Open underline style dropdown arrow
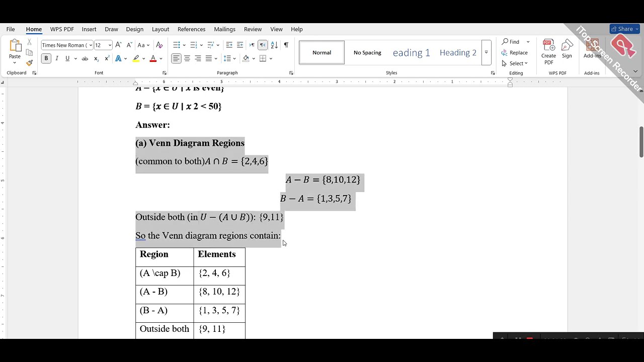 coord(75,58)
